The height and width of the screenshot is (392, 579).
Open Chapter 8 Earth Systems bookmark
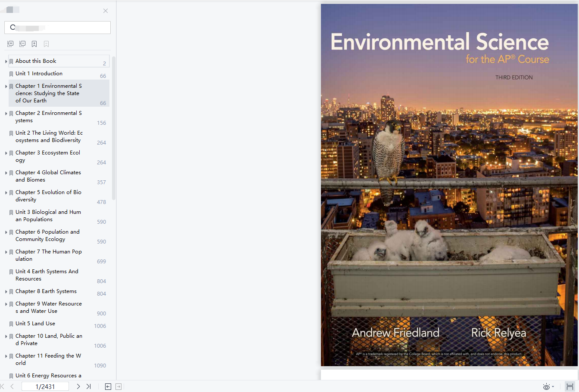[46, 291]
